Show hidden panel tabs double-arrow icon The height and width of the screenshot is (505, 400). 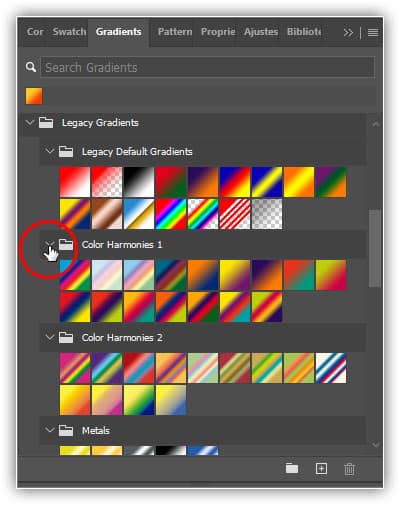pyautogui.click(x=348, y=32)
